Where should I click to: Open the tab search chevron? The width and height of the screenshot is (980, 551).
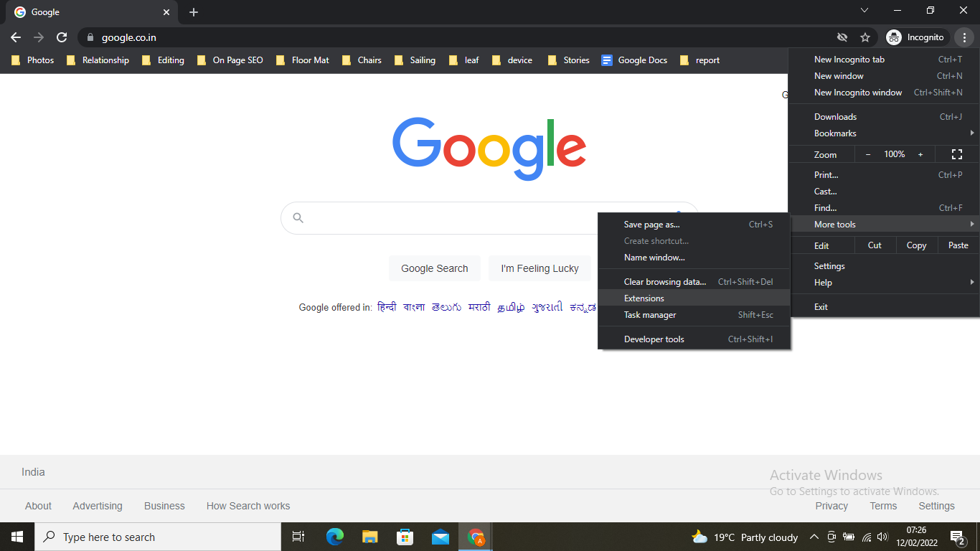864,10
